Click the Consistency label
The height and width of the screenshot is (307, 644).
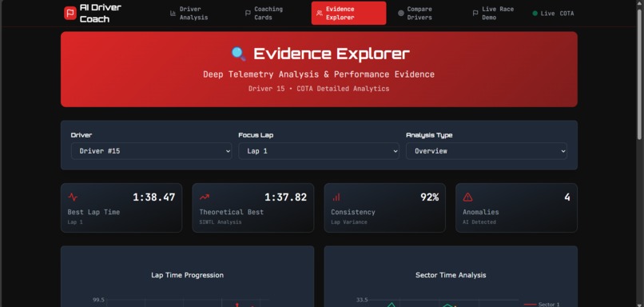click(353, 212)
